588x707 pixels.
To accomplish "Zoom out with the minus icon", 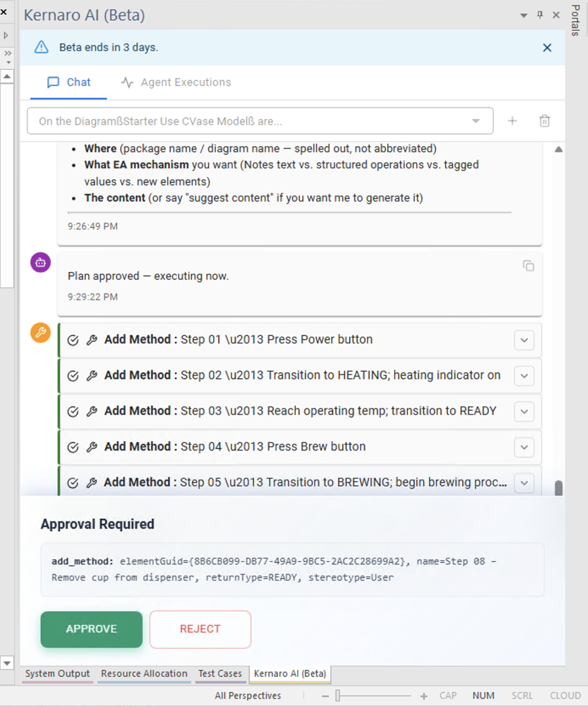I will coord(325,696).
